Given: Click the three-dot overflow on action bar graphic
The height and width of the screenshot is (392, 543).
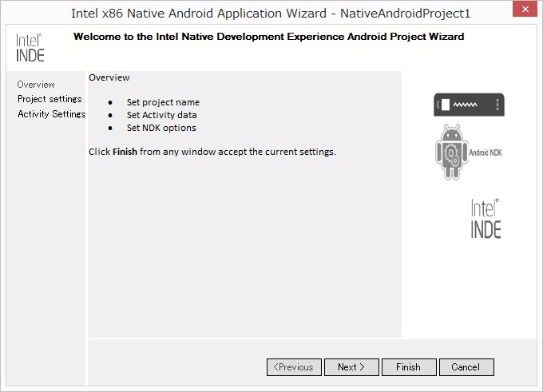Looking at the screenshot, I should [x=497, y=105].
